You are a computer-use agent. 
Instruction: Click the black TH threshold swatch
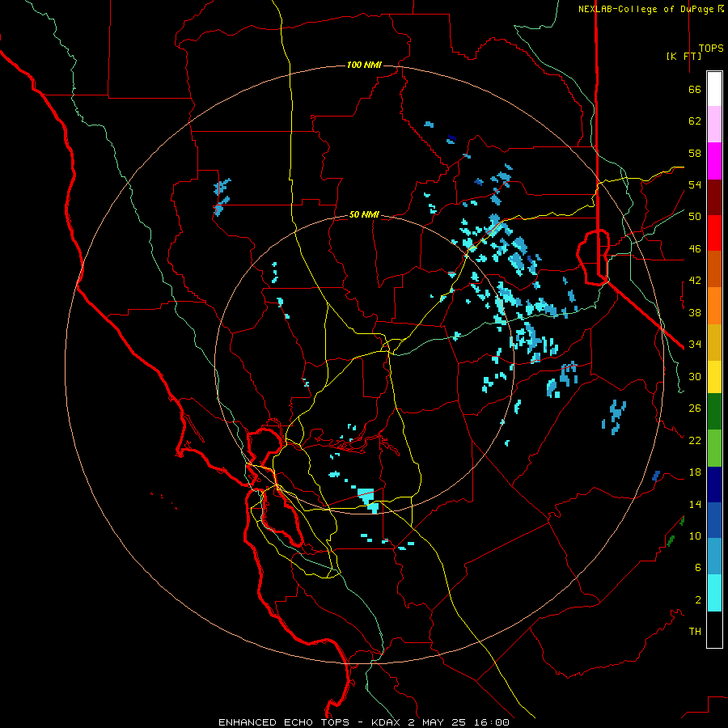pyautogui.click(x=714, y=629)
